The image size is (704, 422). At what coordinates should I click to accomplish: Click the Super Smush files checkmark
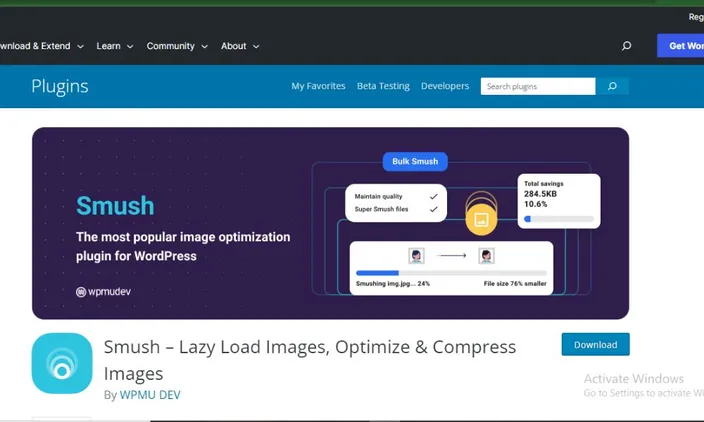[x=433, y=209]
